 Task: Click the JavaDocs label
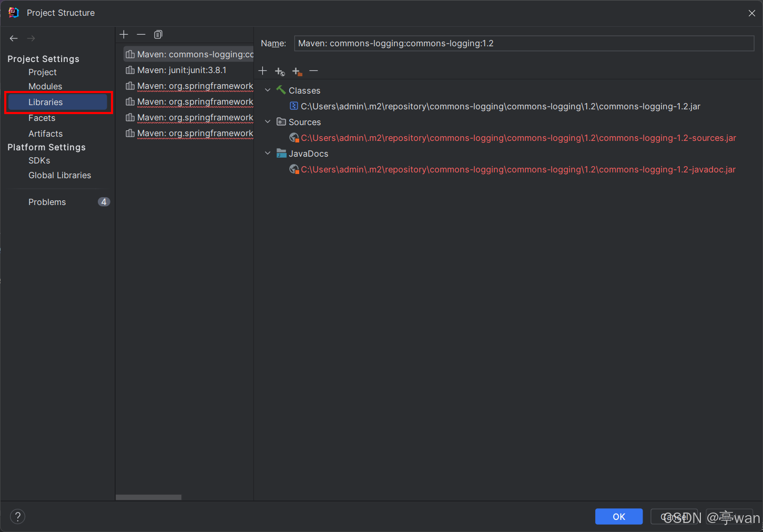point(309,154)
